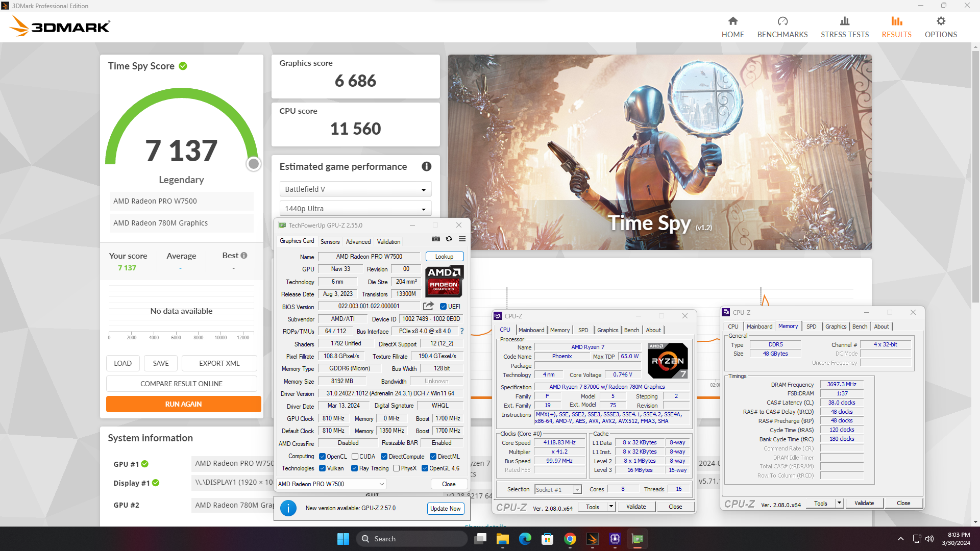Click the gray score gauge knob

pyautogui.click(x=254, y=164)
